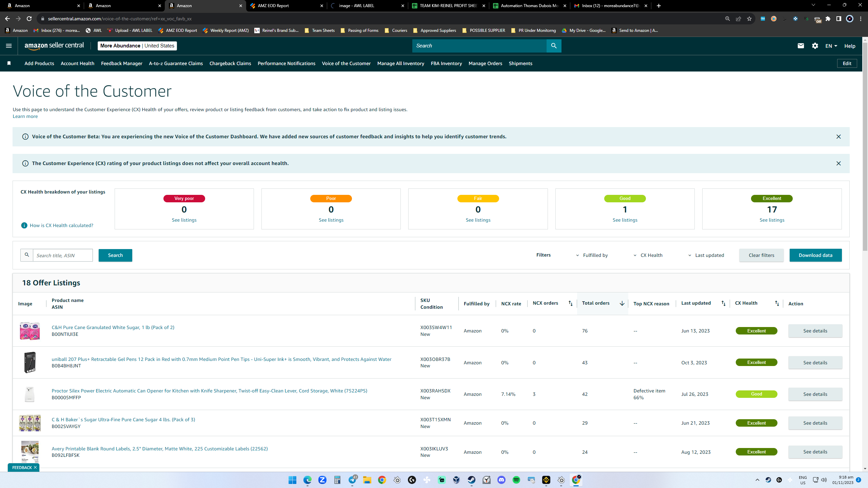Open A-to-z Guarantee Claims
Screen dimensions: 868x488
[176, 63]
